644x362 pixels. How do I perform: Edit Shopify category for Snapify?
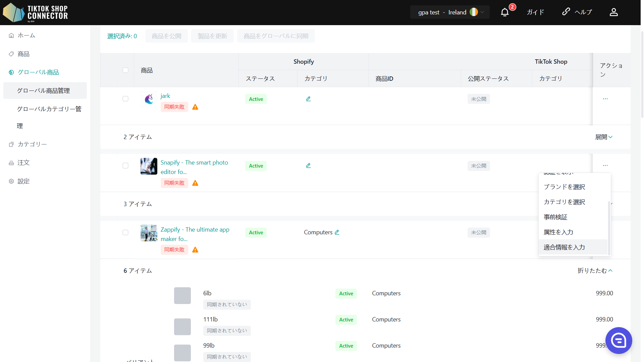[x=308, y=166]
